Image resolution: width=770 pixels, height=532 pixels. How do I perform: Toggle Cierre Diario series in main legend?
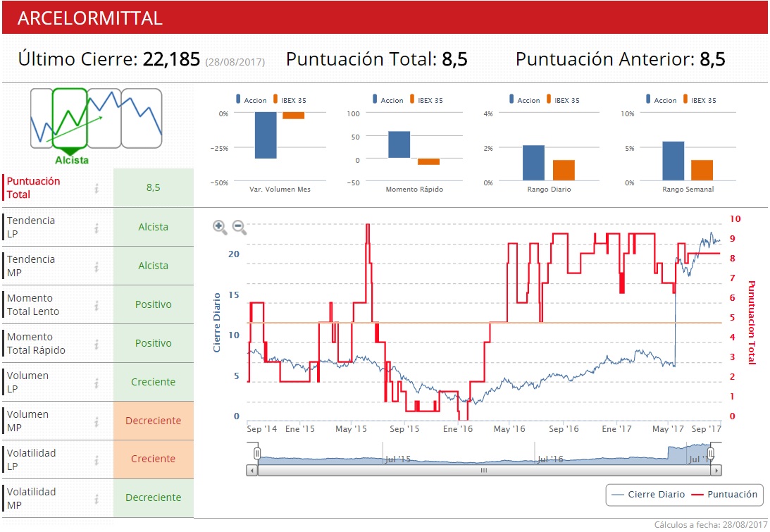coord(650,495)
